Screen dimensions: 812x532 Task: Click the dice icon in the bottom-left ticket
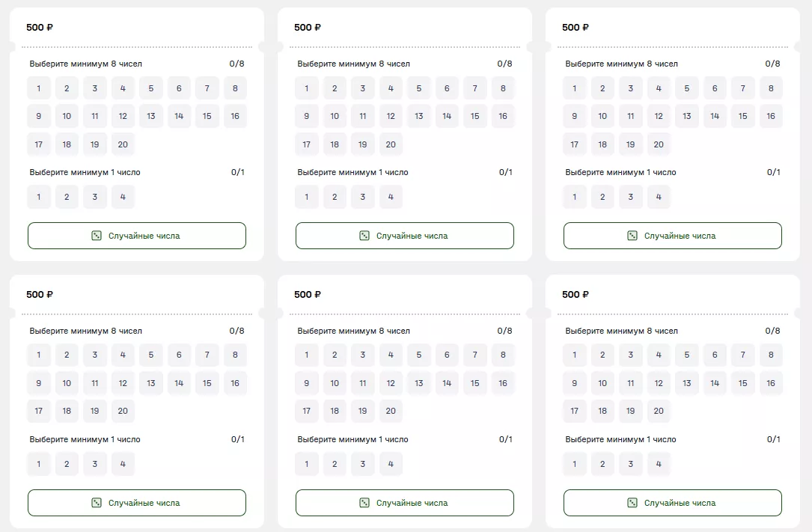tap(97, 503)
